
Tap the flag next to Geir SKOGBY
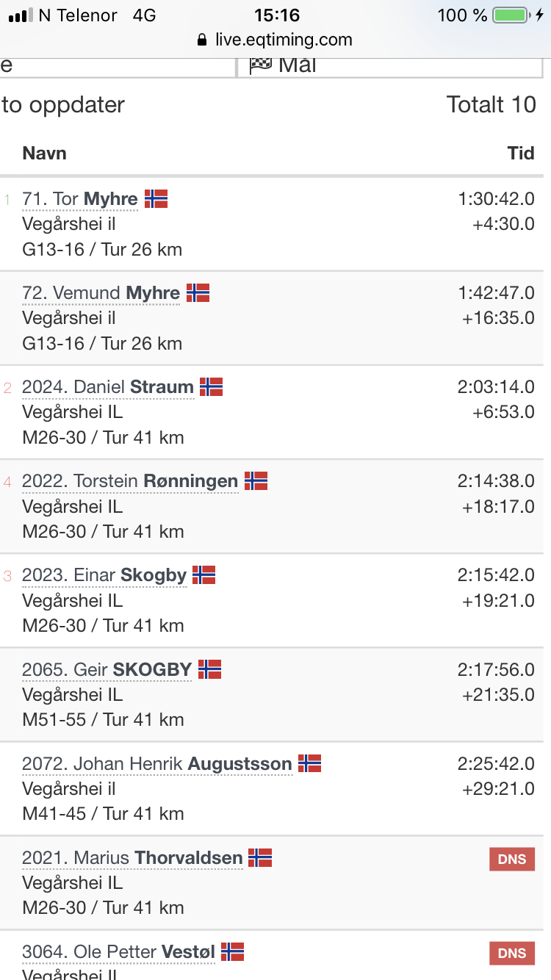209,669
